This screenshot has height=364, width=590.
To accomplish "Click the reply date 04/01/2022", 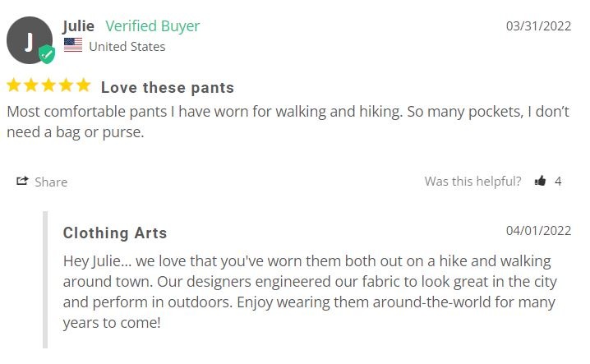I will point(538,230).
